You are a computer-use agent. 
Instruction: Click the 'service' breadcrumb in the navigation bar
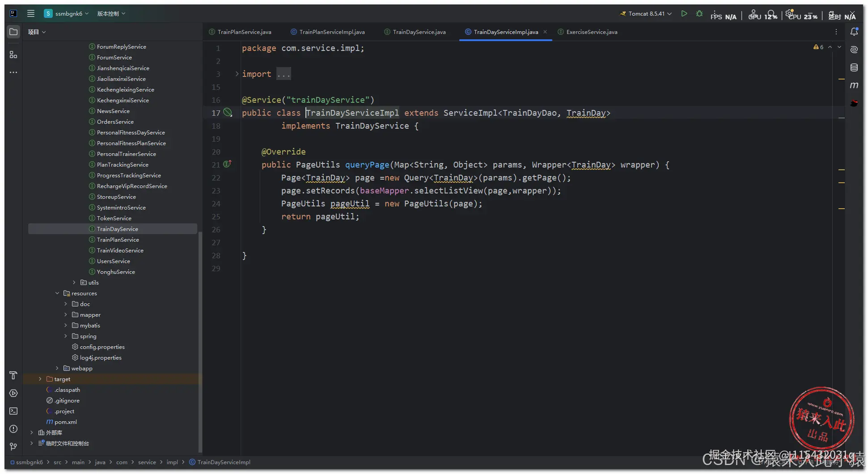(x=147, y=462)
